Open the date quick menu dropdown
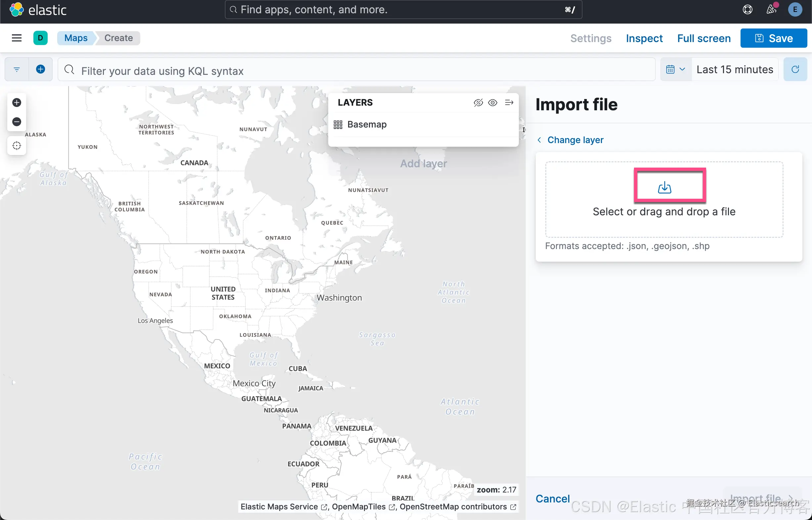Screen dimensions: 812x520 (x=675, y=70)
